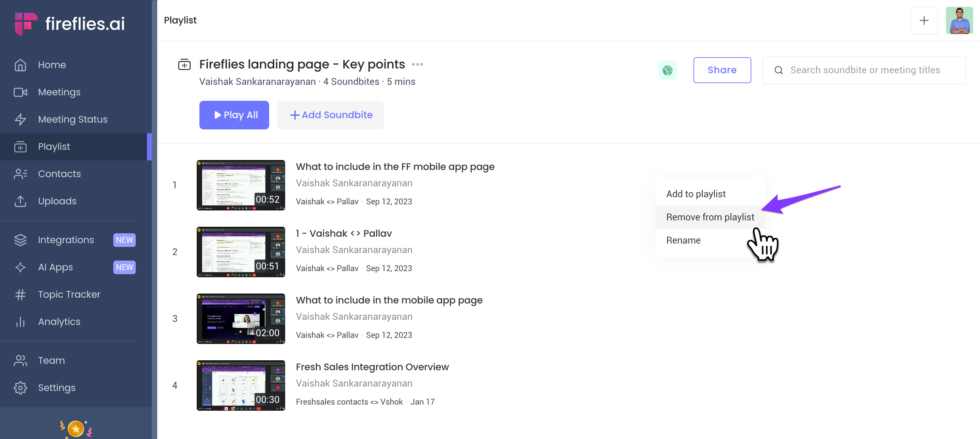Click the Meetings camera icon

(20, 92)
